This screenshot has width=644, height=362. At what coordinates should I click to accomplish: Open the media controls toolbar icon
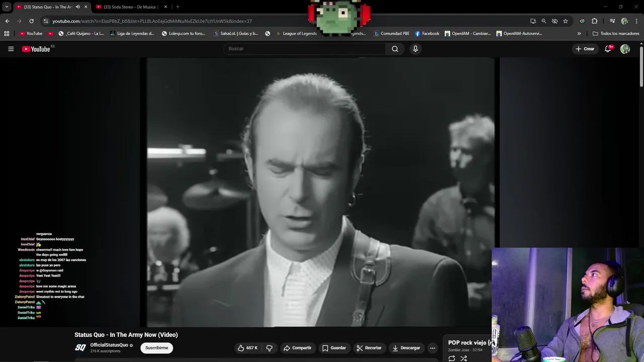click(612, 21)
